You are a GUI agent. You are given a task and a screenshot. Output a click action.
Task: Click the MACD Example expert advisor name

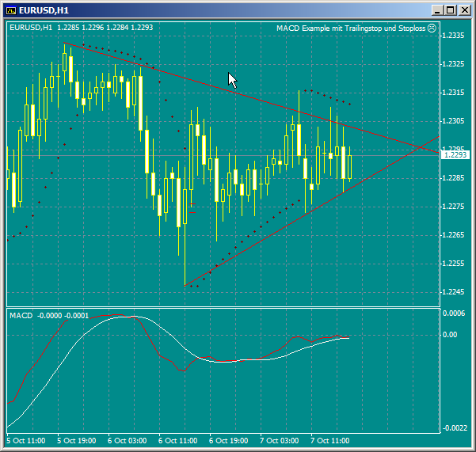351,28
